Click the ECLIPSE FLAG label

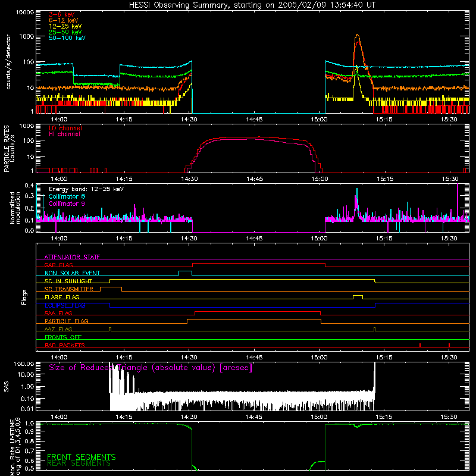click(x=65, y=305)
